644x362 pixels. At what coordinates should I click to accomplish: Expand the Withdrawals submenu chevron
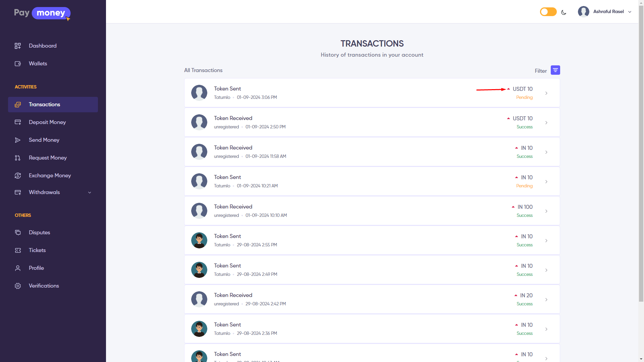coord(90,192)
